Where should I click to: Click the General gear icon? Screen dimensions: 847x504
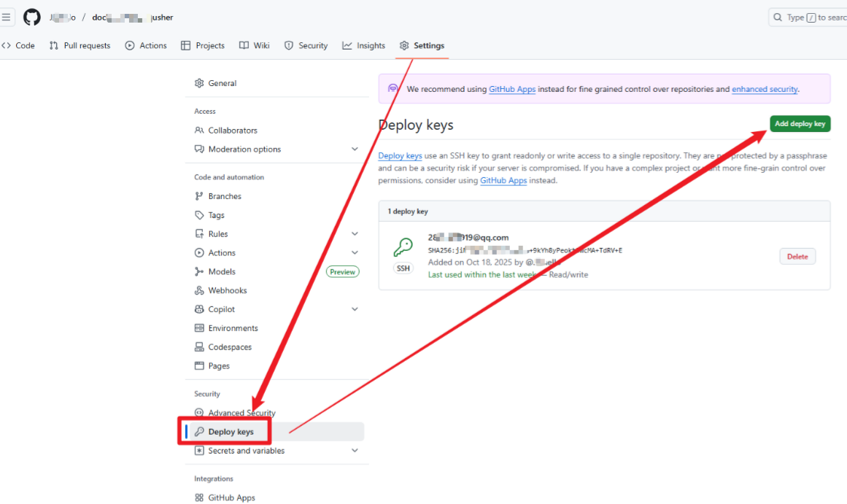[199, 83]
